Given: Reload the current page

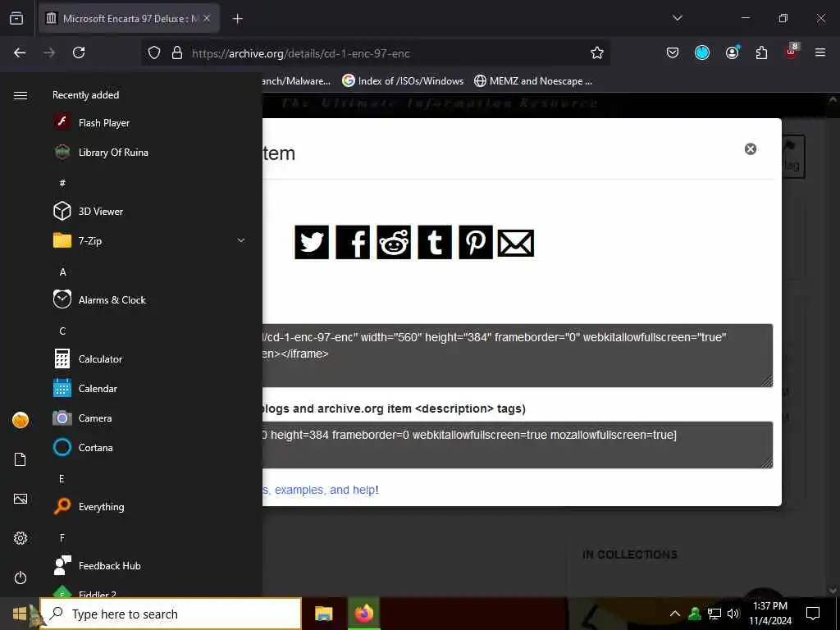Looking at the screenshot, I should pos(79,52).
